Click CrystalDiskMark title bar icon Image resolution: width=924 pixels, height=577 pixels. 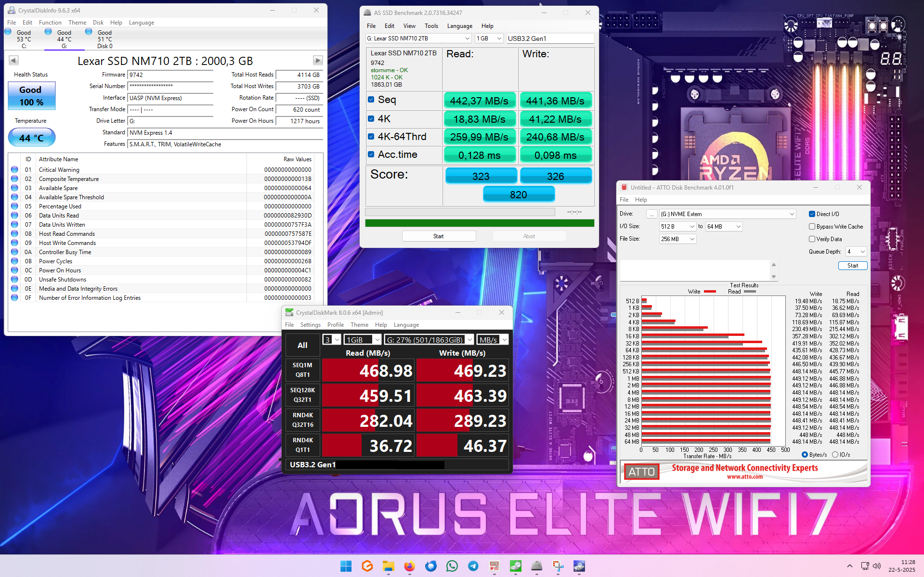click(289, 312)
